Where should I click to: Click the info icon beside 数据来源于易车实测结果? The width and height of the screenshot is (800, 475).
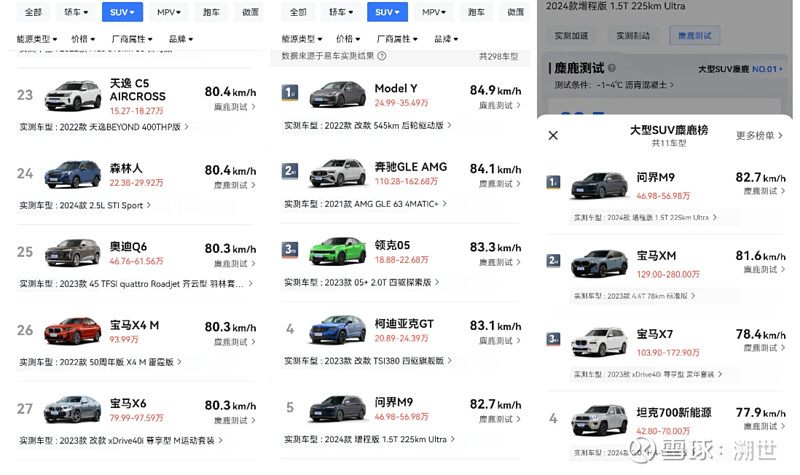pos(382,56)
